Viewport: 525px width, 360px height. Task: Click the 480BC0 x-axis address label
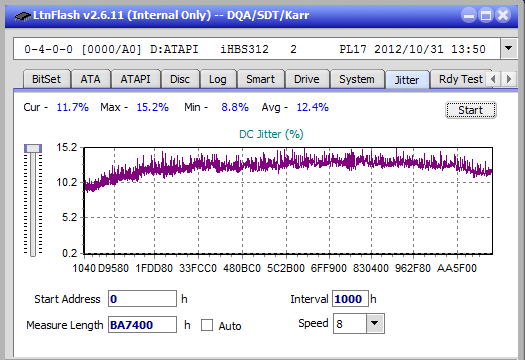point(242,268)
